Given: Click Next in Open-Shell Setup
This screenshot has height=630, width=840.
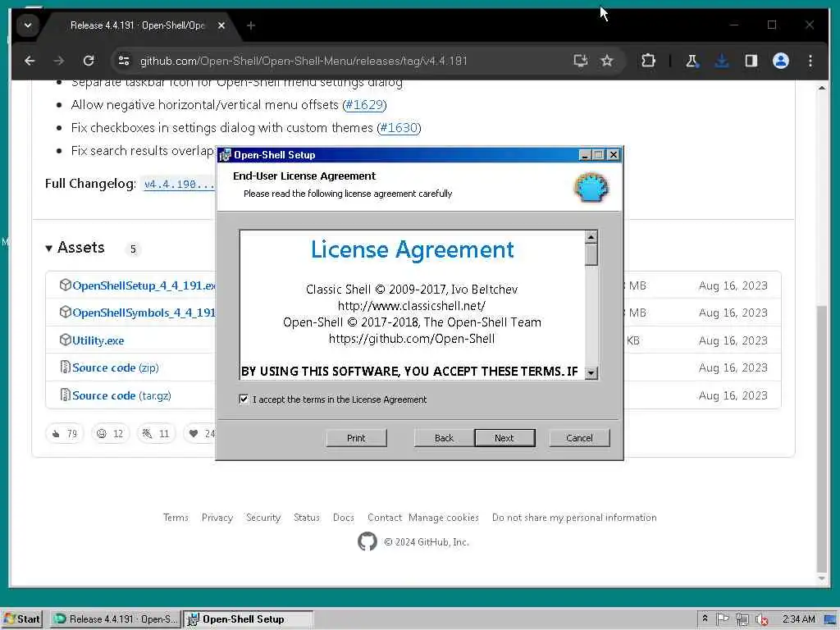Looking at the screenshot, I should (x=504, y=438).
